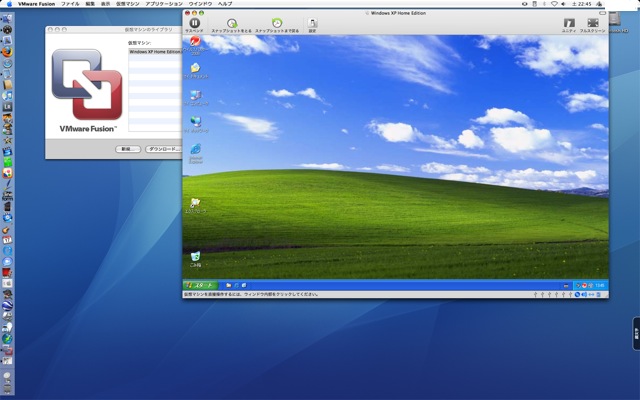Image resolution: width=640 pixels, height=400 pixels.
Task: Launch iTunes from the Dock
Action: pyautogui.click(x=7, y=96)
